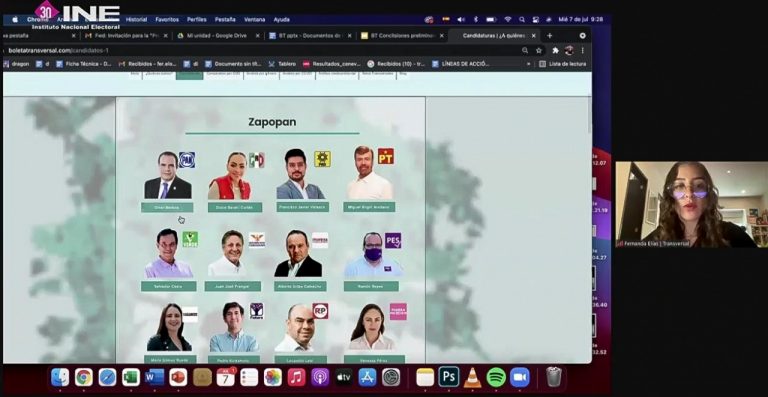Expand the bookmarks bar overflow arrow
The height and width of the screenshot is (397, 768).
[x=528, y=64]
